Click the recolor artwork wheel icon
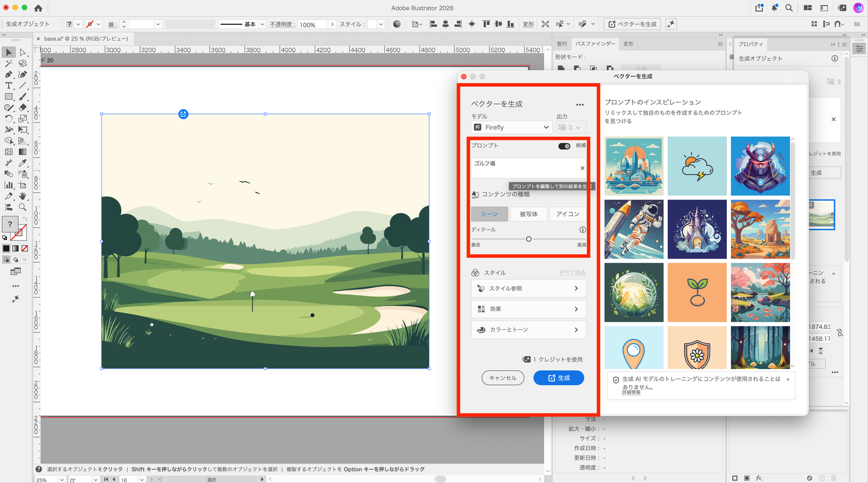The width and height of the screenshot is (868, 483). coord(396,24)
